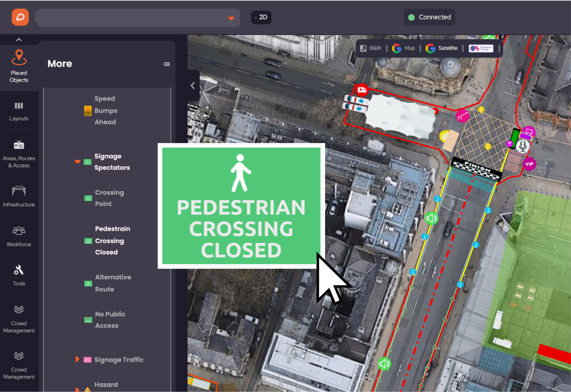Click the VIP marker on map
571x392 pixels.
(529, 164)
